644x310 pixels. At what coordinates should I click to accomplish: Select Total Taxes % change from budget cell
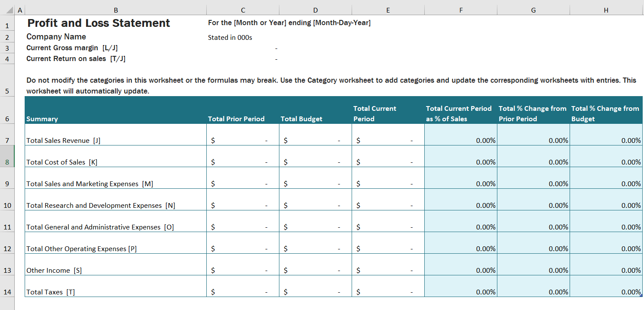click(606, 286)
